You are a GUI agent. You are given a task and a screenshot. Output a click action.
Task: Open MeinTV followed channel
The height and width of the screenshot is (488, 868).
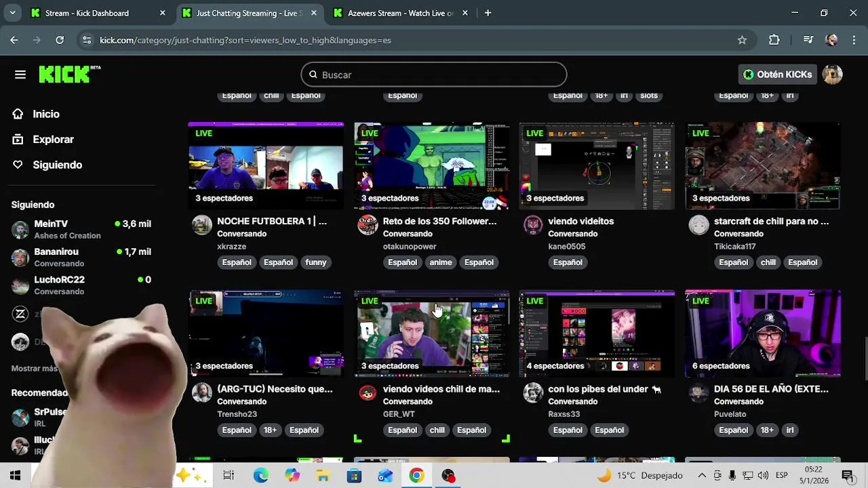tap(81, 229)
